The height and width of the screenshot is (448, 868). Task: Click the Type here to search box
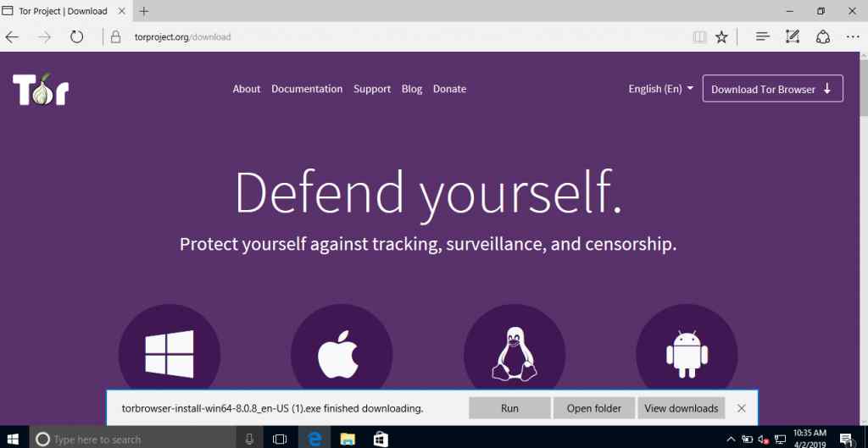coord(133,440)
